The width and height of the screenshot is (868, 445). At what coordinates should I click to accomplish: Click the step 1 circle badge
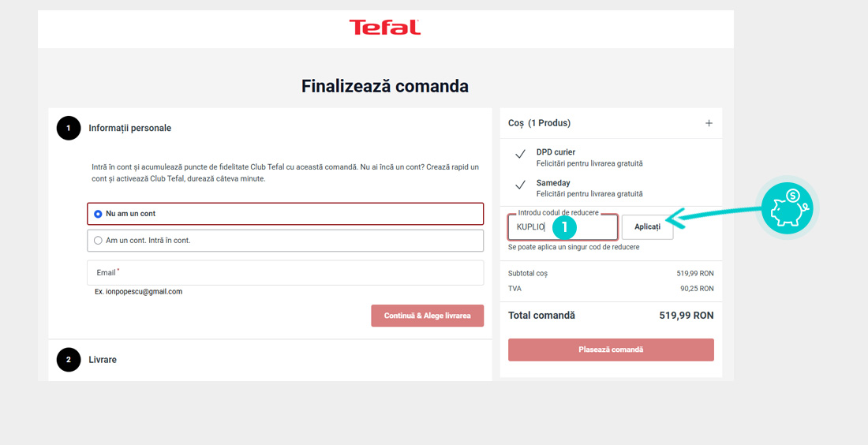click(69, 128)
